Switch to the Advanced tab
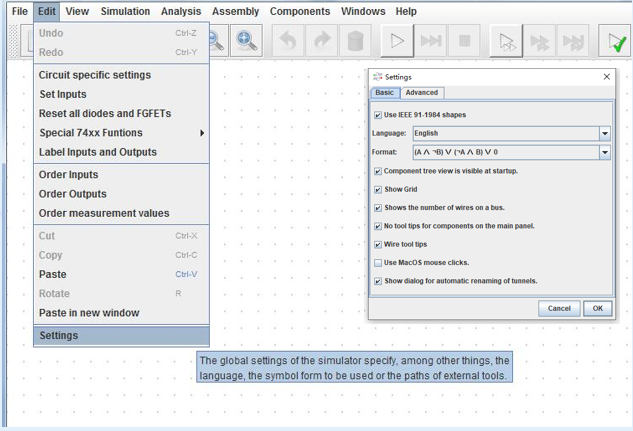The image size is (633, 431). [422, 93]
